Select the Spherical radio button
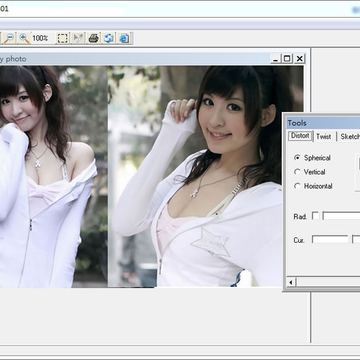Screen dimensions: 360x360 pos(297,157)
